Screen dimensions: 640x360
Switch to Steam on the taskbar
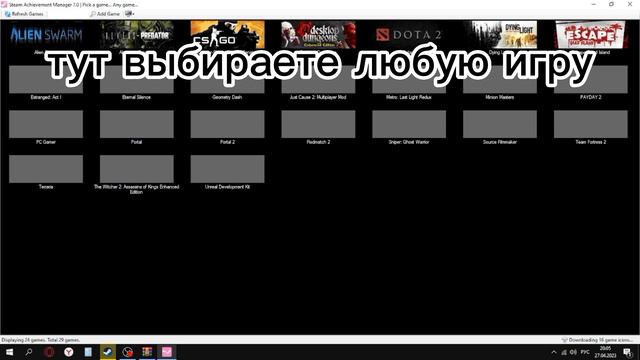(x=108, y=352)
